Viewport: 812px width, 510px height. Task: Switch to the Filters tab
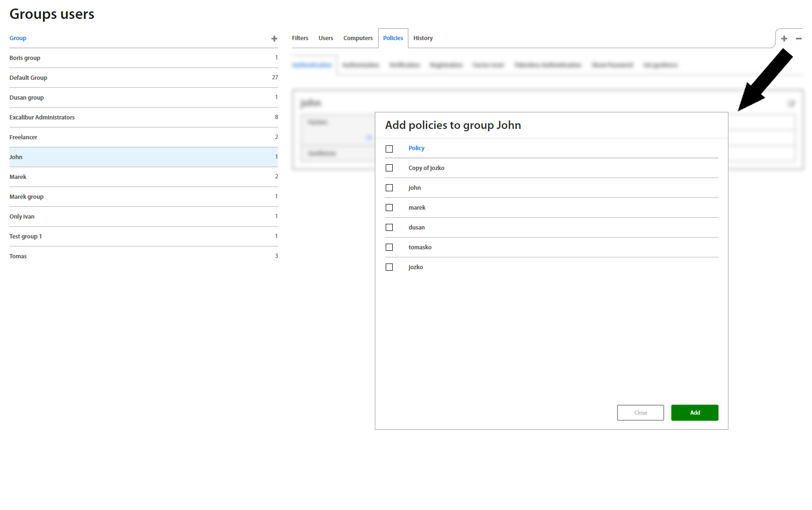click(x=300, y=38)
